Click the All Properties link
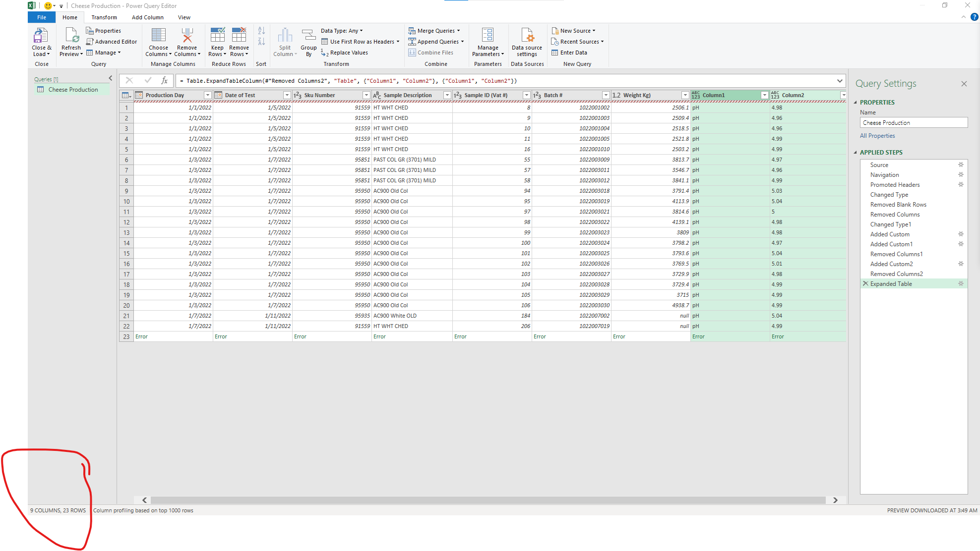Viewport: 980px width, 551px height. 877,135
